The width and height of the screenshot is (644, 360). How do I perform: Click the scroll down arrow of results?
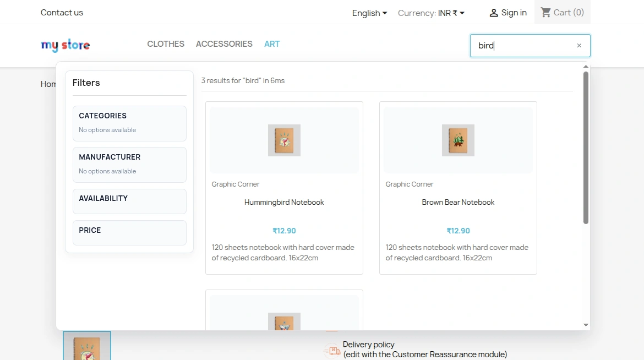pyautogui.click(x=586, y=325)
